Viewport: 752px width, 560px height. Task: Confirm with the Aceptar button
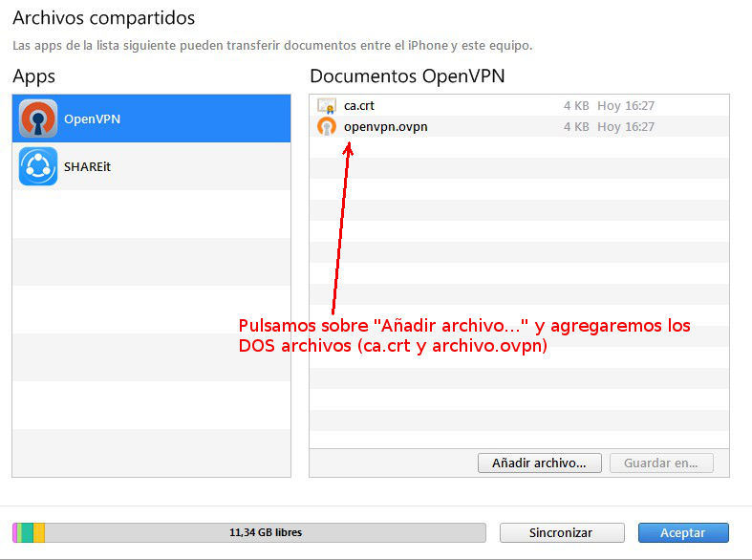[x=682, y=532]
